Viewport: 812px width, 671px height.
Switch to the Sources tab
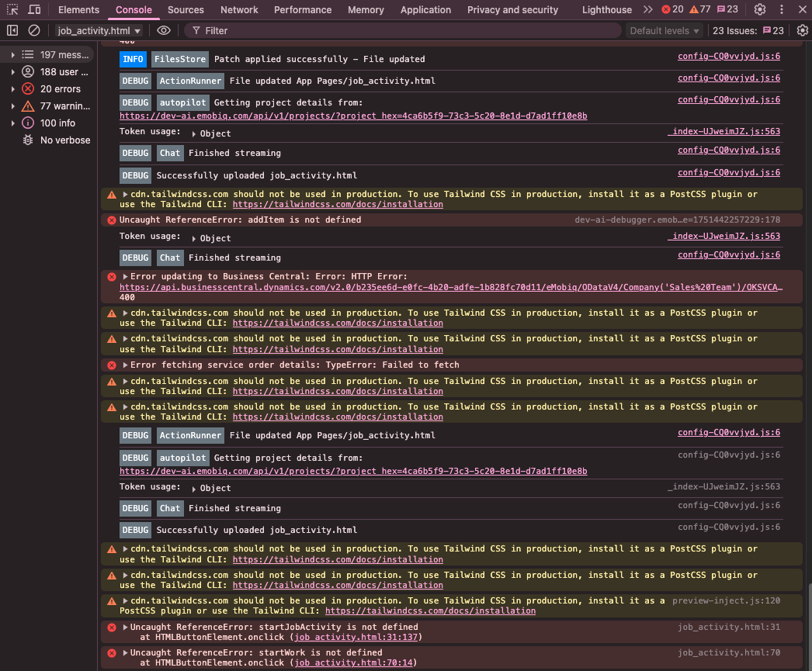pyautogui.click(x=186, y=9)
